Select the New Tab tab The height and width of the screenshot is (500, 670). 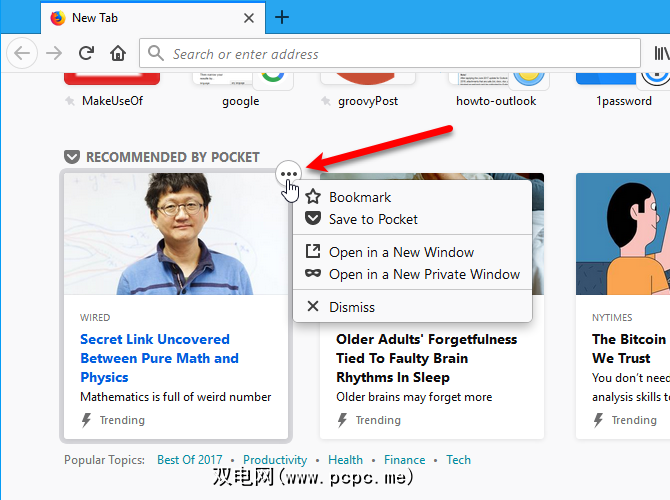click(x=153, y=18)
